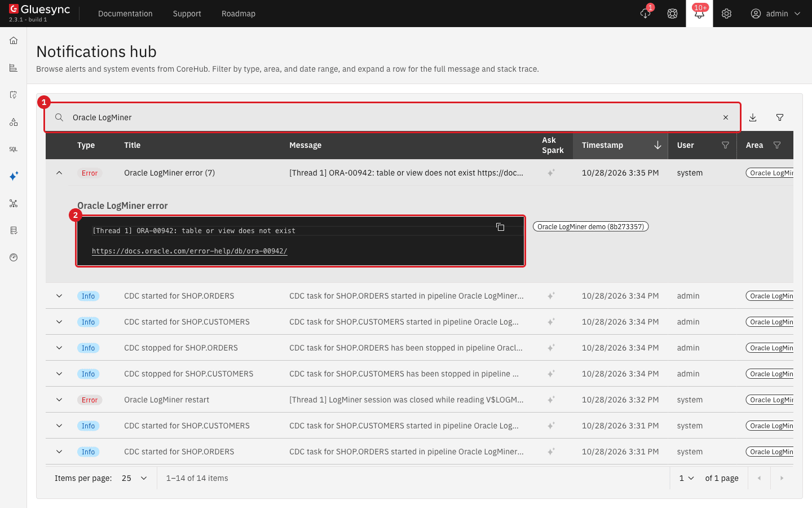The image size is (812, 508).
Task: Sort by the Timestamp column
Action: point(620,145)
